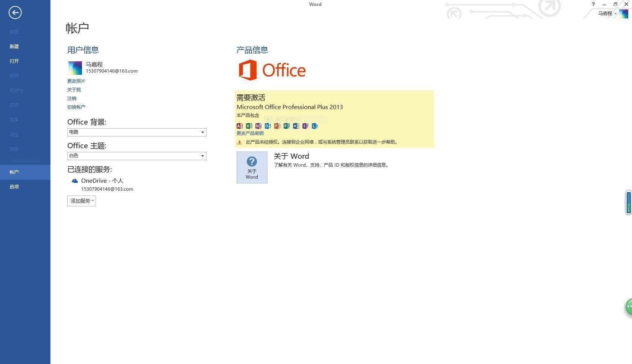Click the 了解有关 Word description text
Screen dimensions: 632x364
(331, 165)
